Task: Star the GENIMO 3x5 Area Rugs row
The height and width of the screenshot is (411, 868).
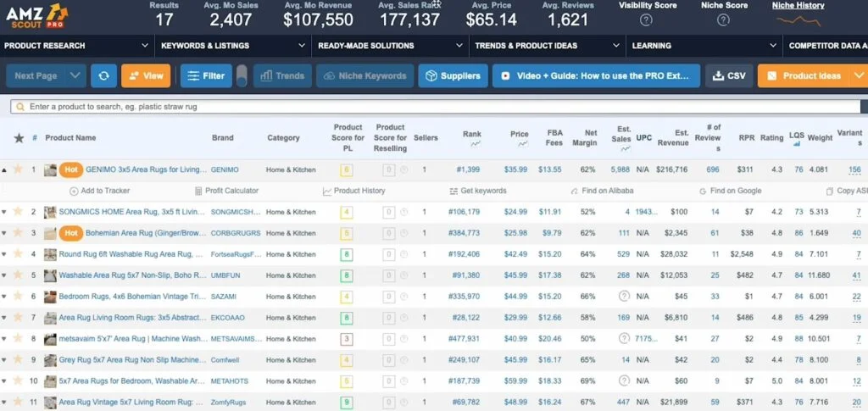Action: [x=18, y=169]
